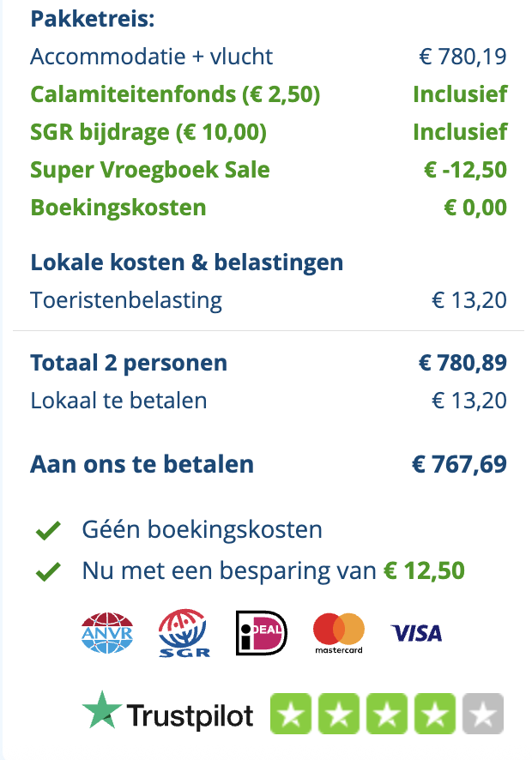
Task: Click the SGR bijdrage (€ 10,00) label
Action: tap(148, 132)
